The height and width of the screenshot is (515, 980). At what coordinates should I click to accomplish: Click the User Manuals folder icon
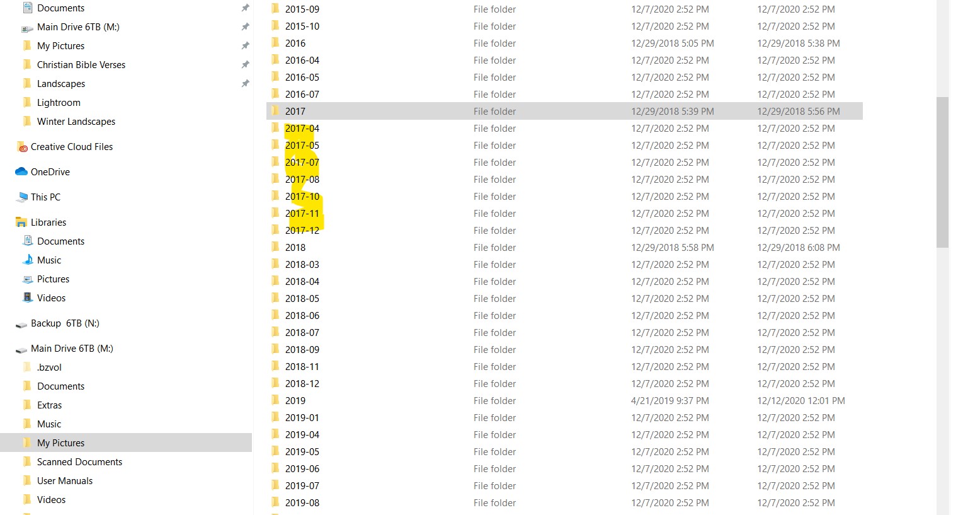pos(27,480)
